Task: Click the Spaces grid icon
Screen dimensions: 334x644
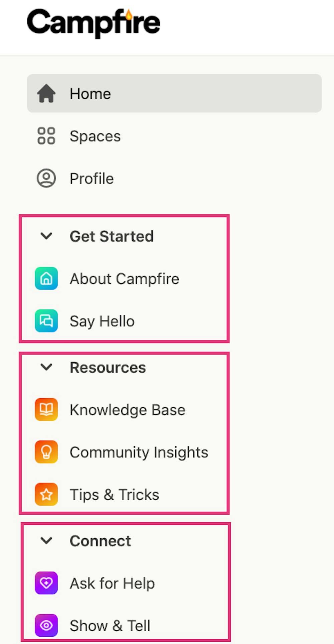Action: tap(46, 136)
